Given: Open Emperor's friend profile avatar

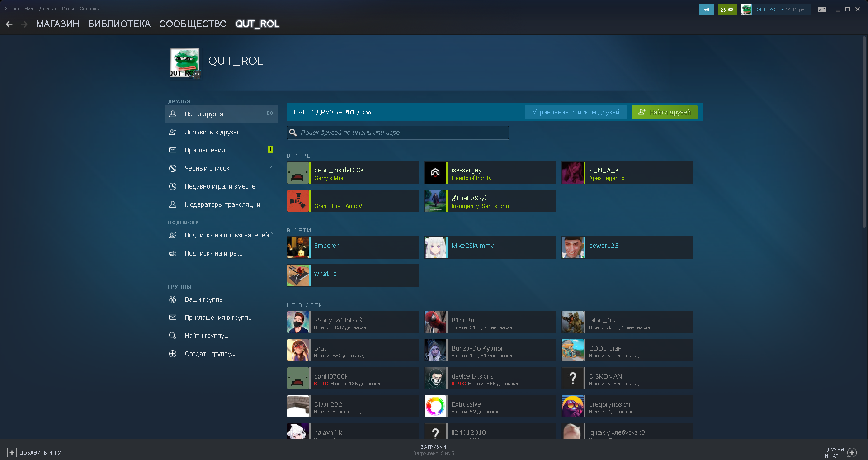Looking at the screenshot, I should [x=298, y=247].
